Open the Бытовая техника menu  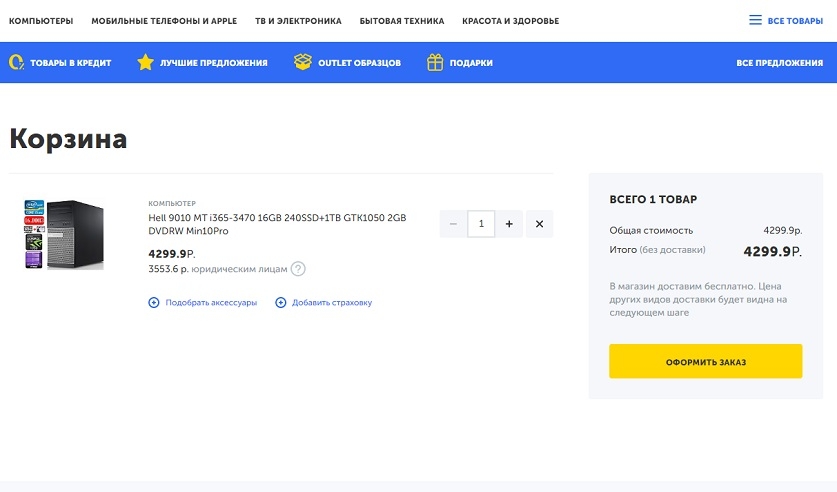pos(402,21)
